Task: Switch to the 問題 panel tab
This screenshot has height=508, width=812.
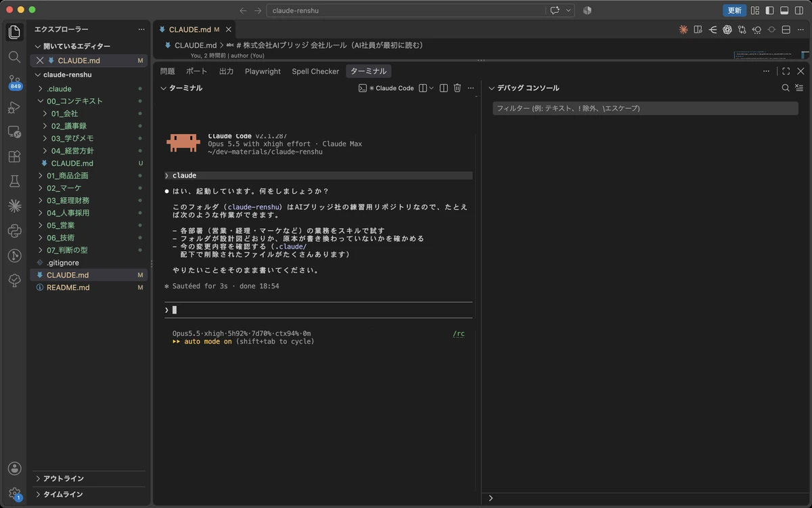Action: coord(167,71)
